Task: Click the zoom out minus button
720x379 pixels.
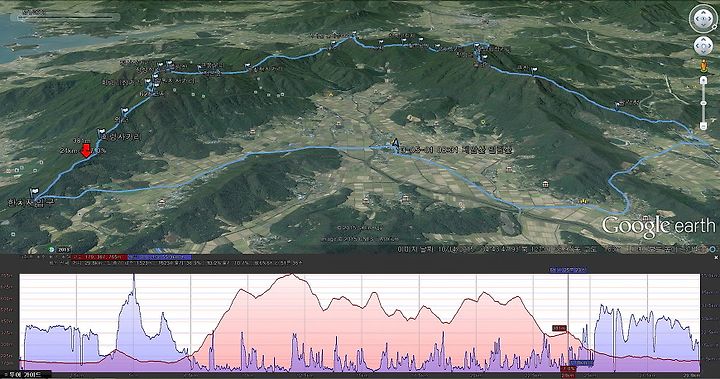Action: (x=703, y=126)
